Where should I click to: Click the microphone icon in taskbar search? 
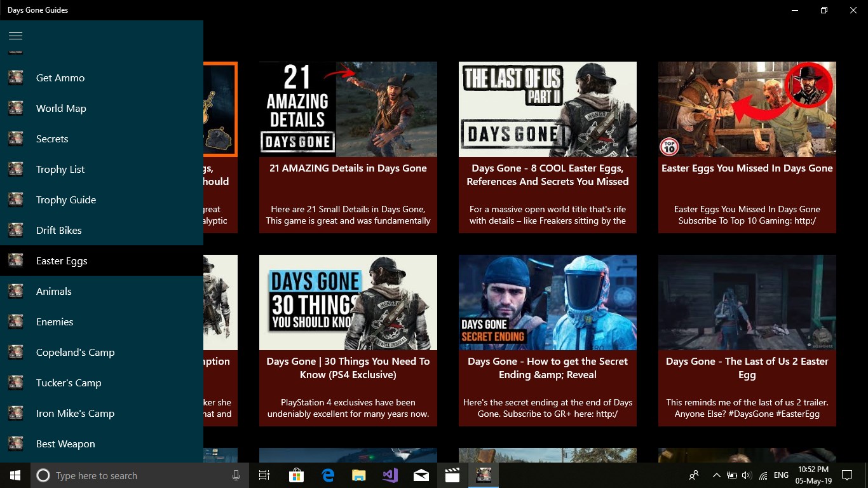pos(236,475)
